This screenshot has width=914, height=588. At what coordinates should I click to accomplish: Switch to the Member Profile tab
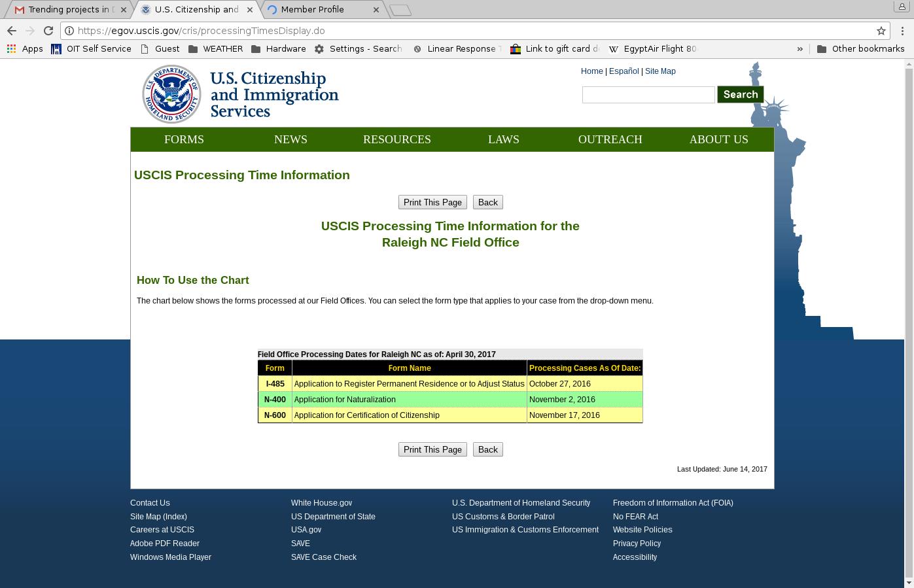(x=322, y=10)
